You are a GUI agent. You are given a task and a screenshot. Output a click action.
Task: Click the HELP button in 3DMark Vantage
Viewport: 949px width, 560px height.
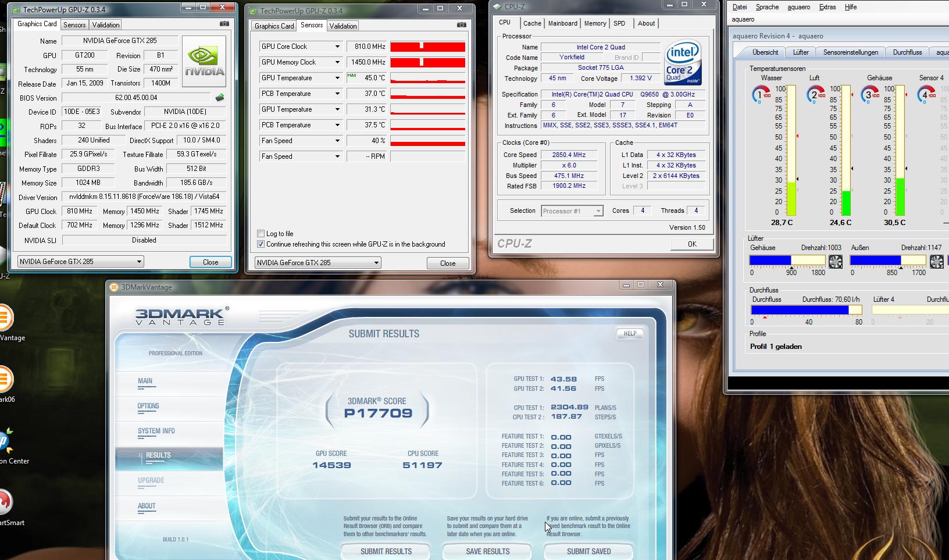click(x=630, y=333)
